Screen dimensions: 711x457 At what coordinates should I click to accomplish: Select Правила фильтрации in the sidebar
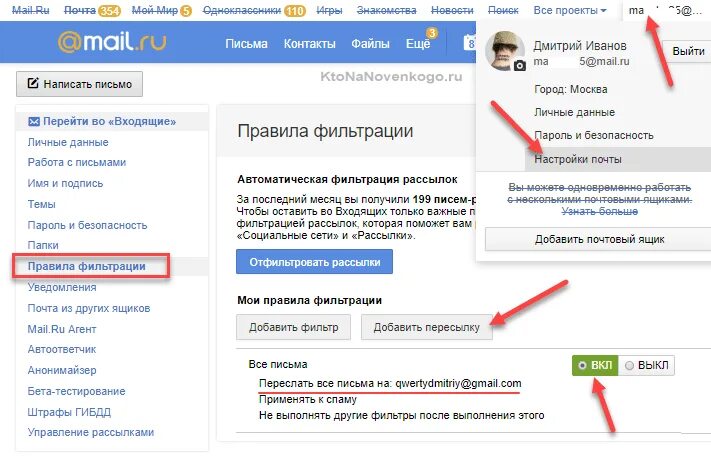[x=87, y=266]
